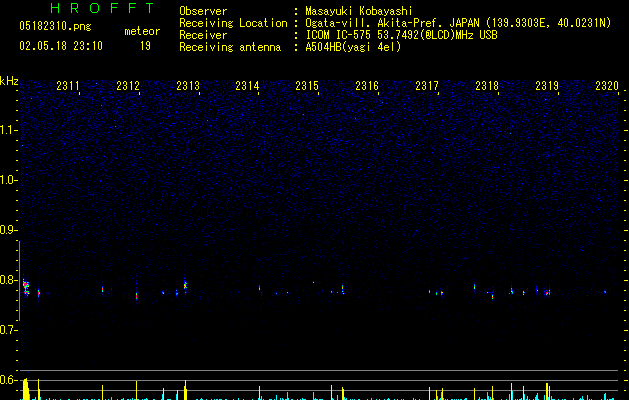This screenshot has height=400, width=629.
Task: Click the date stamp 02.05.18 23:10
Action: point(61,46)
